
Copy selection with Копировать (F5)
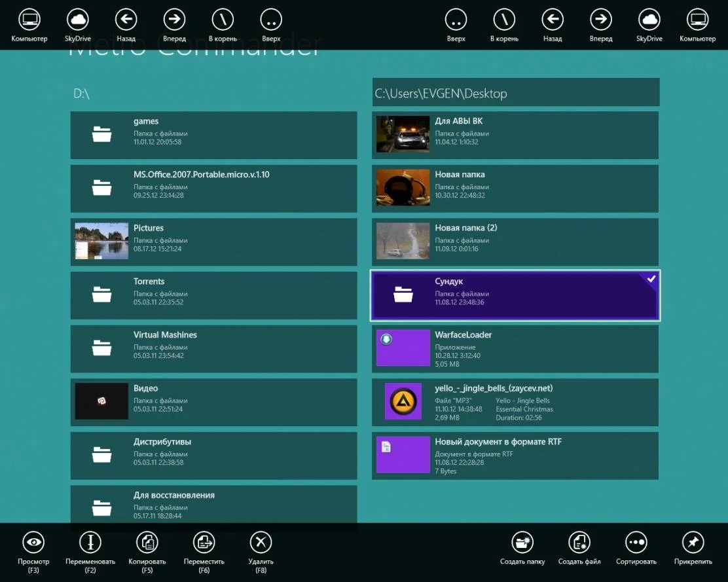point(147,542)
